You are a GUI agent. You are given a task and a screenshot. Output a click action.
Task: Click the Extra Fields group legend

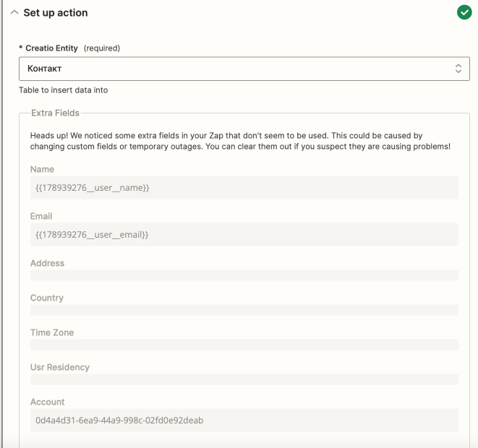(55, 113)
